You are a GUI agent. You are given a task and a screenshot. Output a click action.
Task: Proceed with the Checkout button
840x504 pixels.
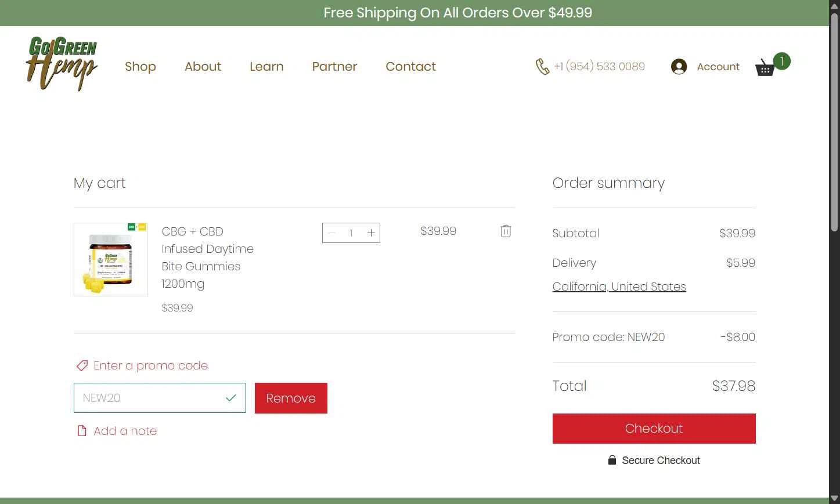click(654, 429)
